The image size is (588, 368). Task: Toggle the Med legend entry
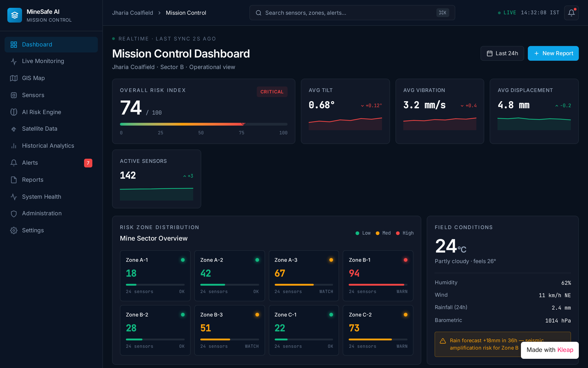[383, 233]
